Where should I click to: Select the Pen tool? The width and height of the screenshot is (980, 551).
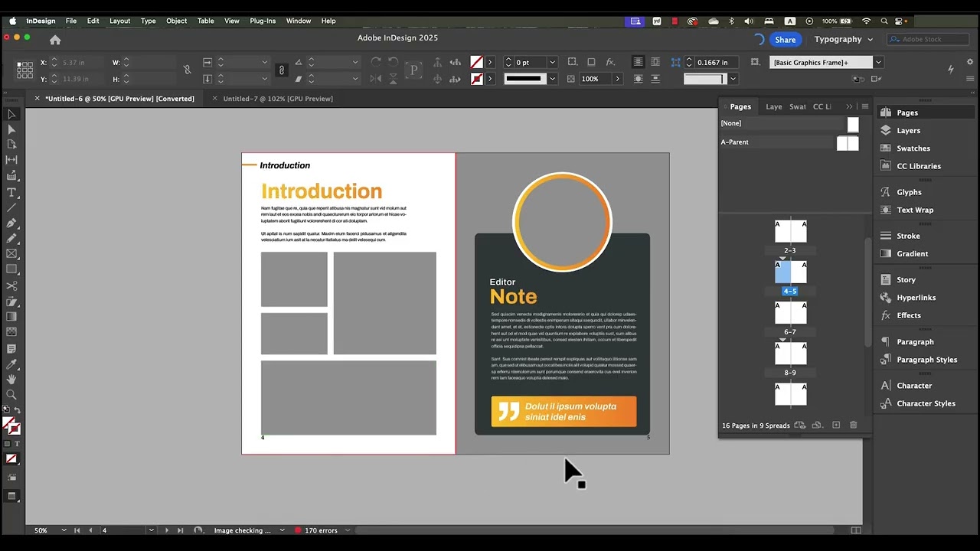tap(11, 223)
